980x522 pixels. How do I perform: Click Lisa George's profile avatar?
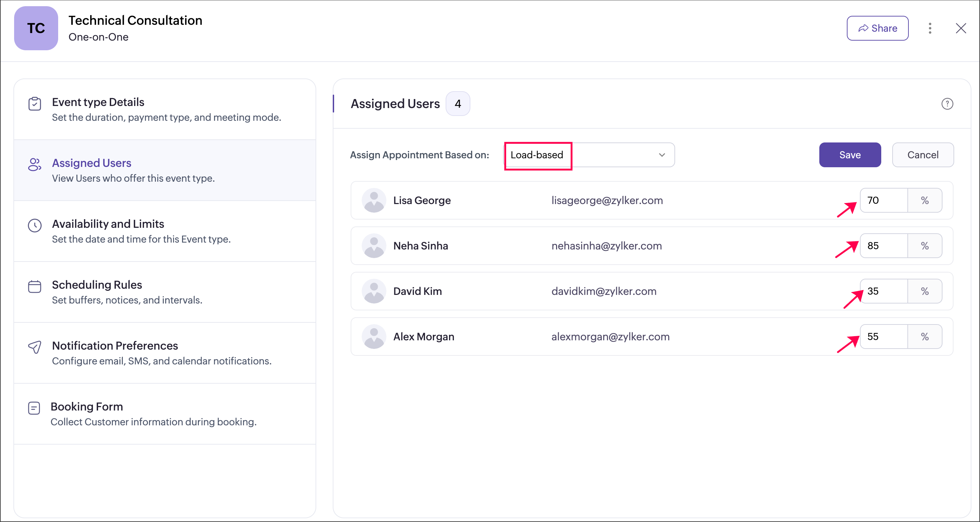coord(374,200)
